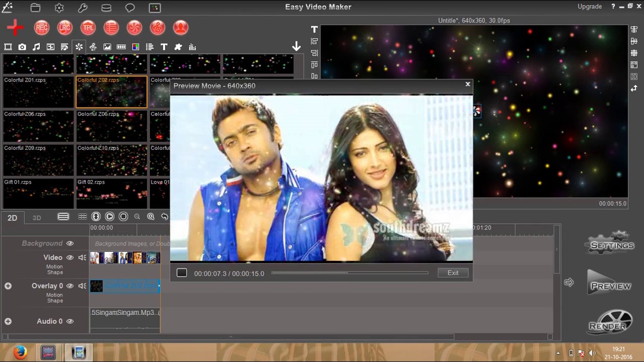The height and width of the screenshot is (362, 644).
Task: Show hidden tray icons arrow
Action: pyautogui.click(x=558, y=353)
